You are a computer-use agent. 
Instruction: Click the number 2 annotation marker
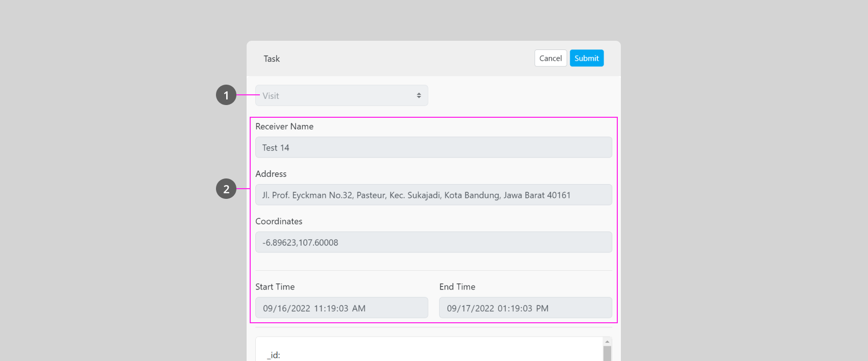[226, 189]
